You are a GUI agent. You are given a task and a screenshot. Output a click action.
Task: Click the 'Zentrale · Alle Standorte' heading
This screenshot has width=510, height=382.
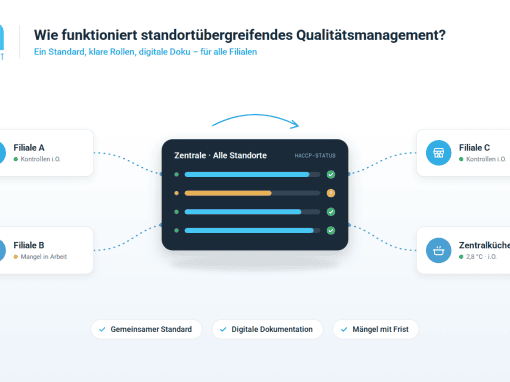(x=220, y=156)
